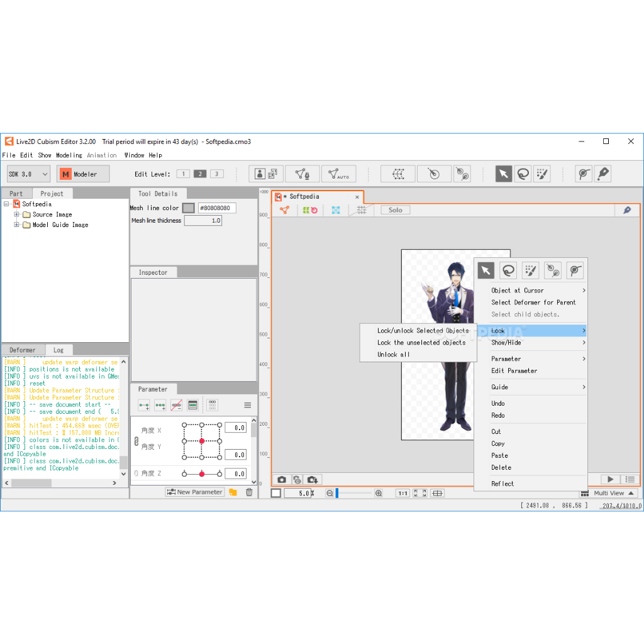This screenshot has width=644, height=644.
Task: Click the trash icon to delete parameter
Action: tap(249, 492)
